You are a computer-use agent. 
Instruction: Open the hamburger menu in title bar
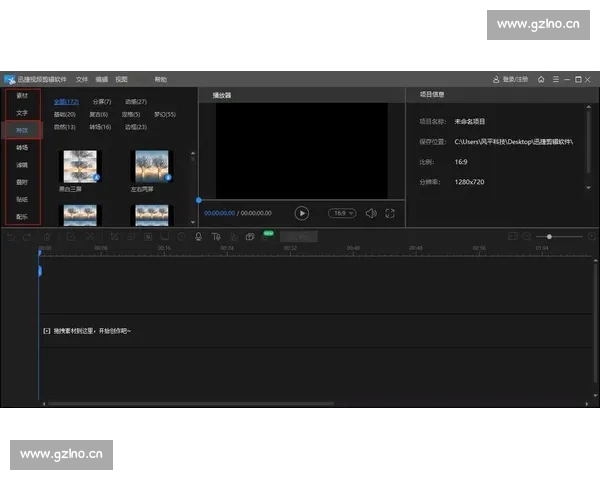(x=555, y=79)
